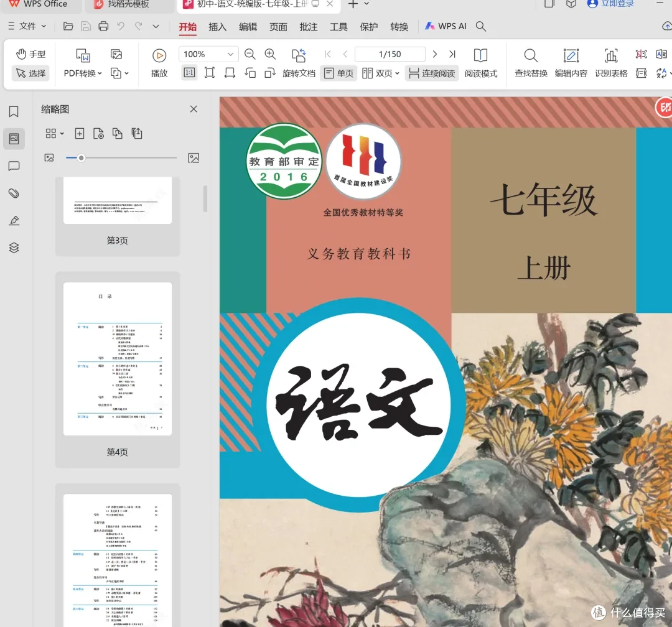
Task: Close the 缩略图 thumbnail panel
Action: point(194,109)
